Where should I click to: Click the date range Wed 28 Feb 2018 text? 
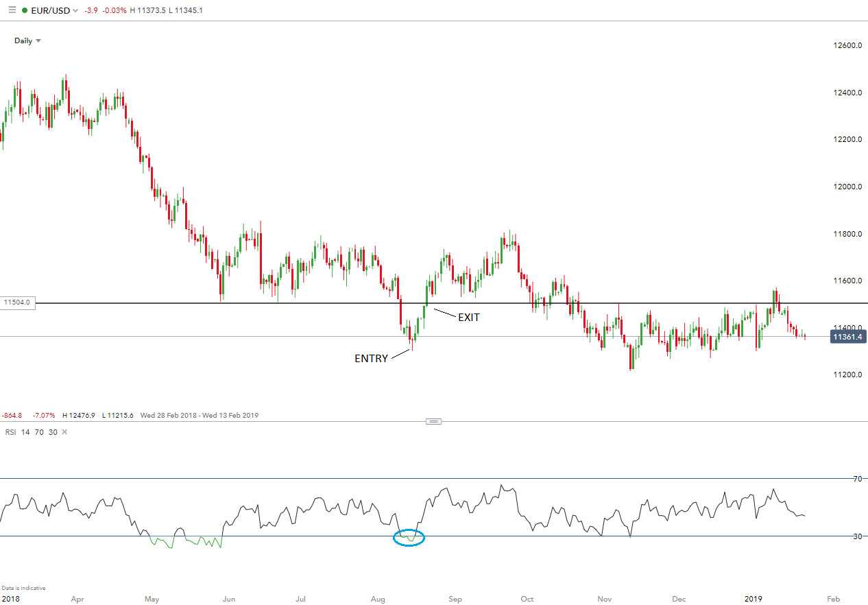click(x=169, y=415)
